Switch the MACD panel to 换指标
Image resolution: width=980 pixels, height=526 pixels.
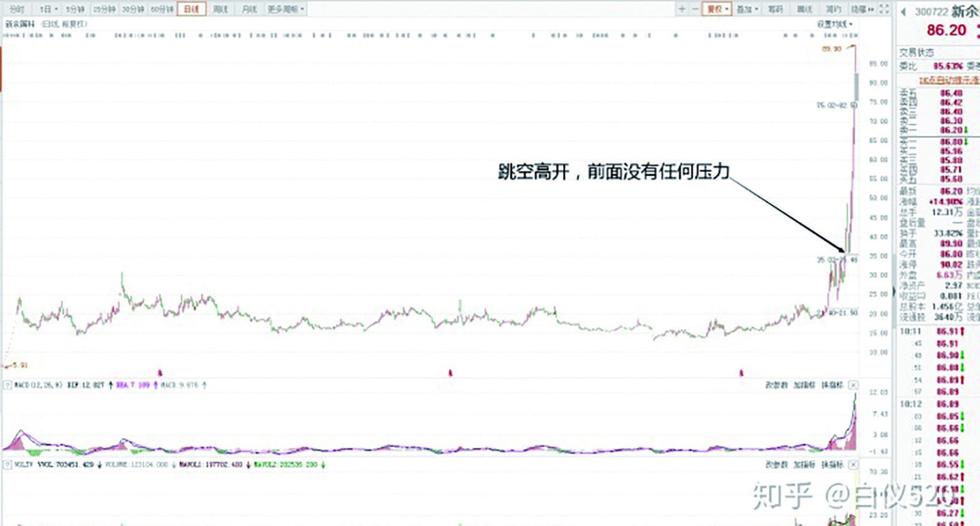tap(832, 385)
